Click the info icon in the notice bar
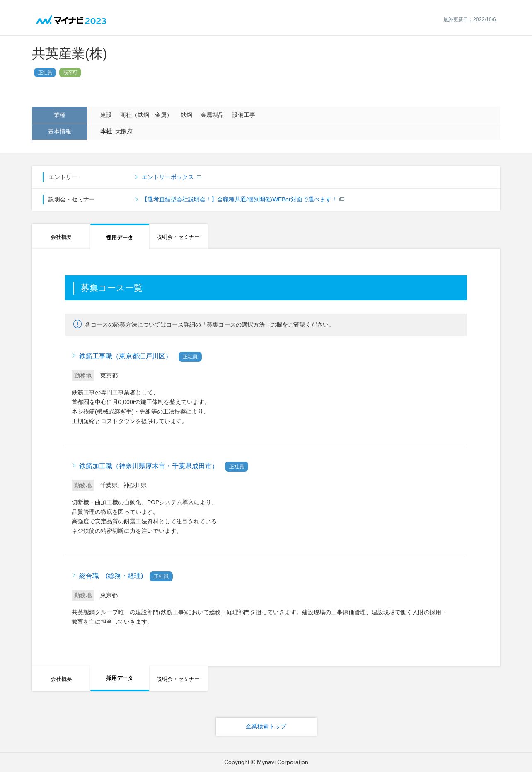532x772 pixels. pyautogui.click(x=77, y=324)
